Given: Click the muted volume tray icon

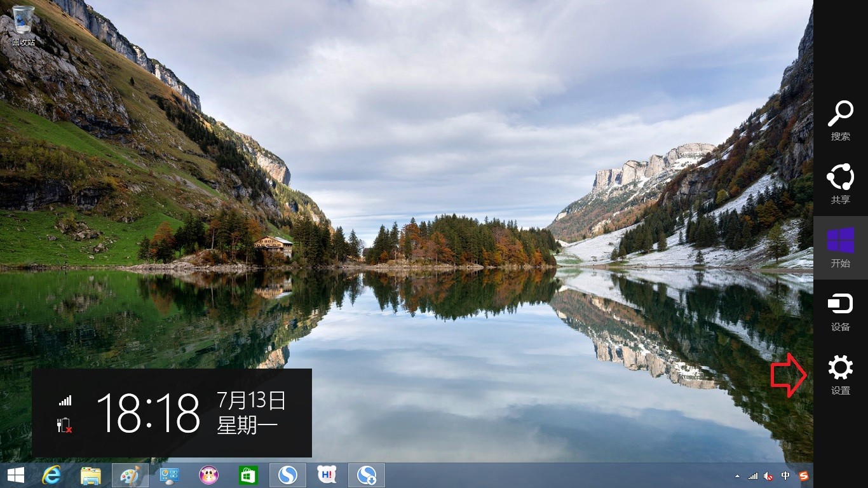Looking at the screenshot, I should [x=769, y=476].
